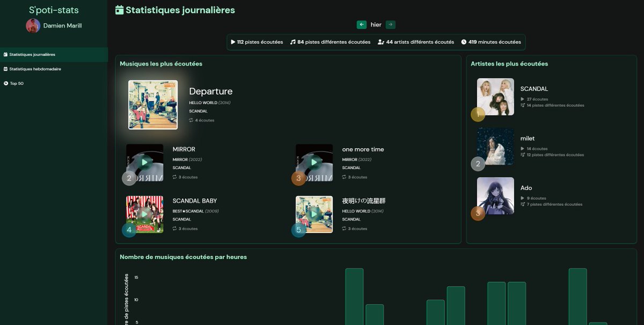Click 'Artistes les plus écoutées' heading
Viewport: 644px width, 325px height.
509,63
